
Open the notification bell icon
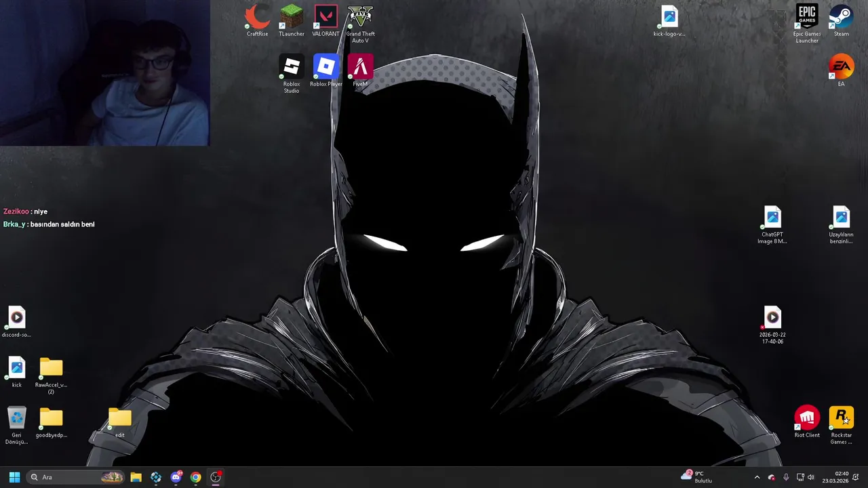pos(856,477)
